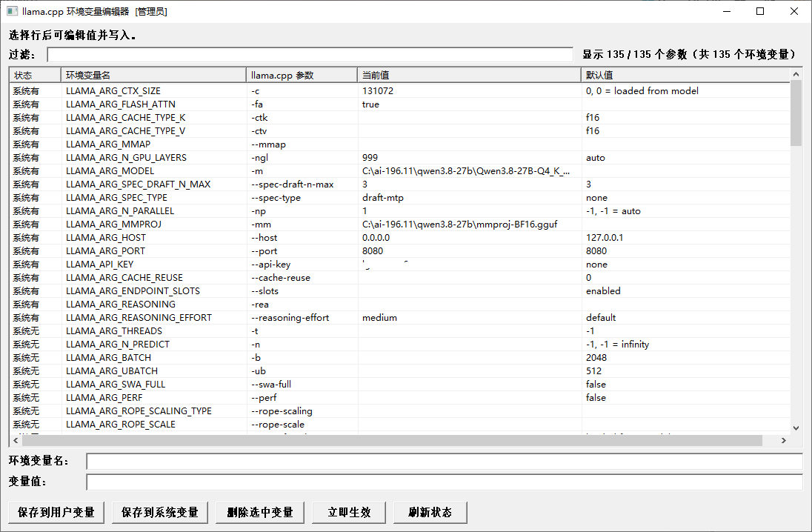Sort by 默认值 column header

(685, 75)
